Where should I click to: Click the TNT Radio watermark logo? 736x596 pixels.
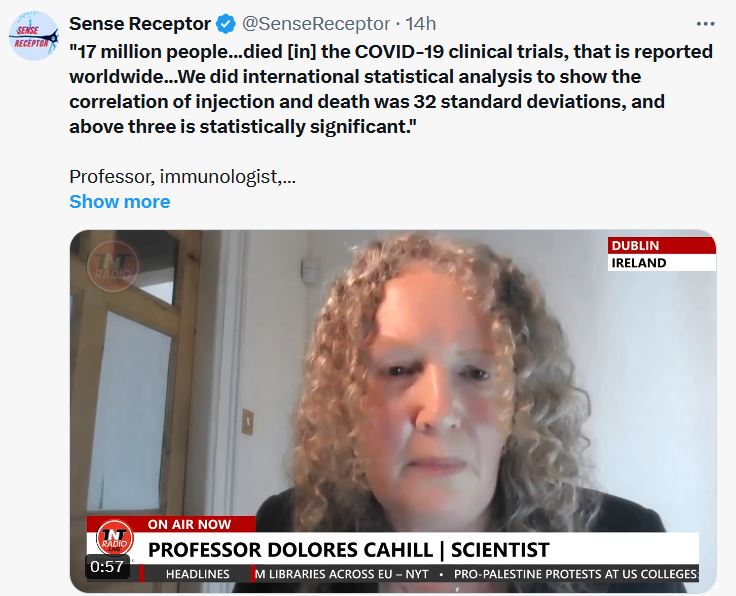click(x=113, y=266)
